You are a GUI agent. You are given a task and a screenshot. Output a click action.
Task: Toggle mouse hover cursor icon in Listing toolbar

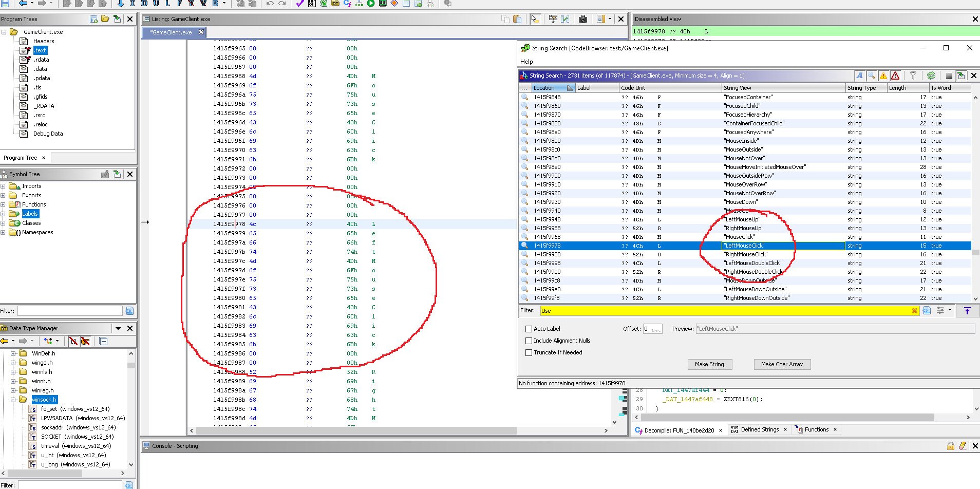click(x=535, y=19)
